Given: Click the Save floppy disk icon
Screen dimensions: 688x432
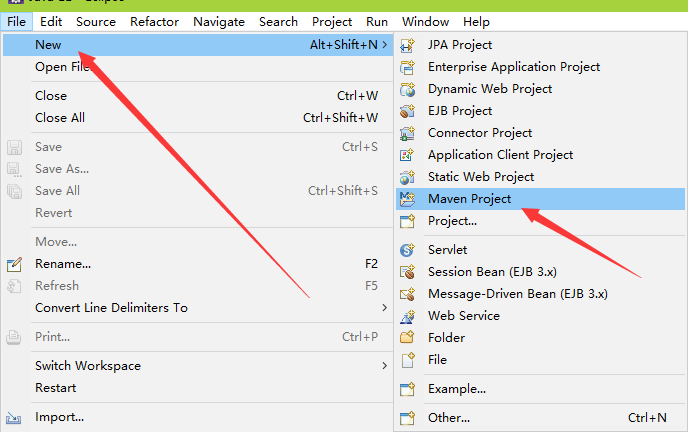Looking at the screenshot, I should [x=14, y=147].
